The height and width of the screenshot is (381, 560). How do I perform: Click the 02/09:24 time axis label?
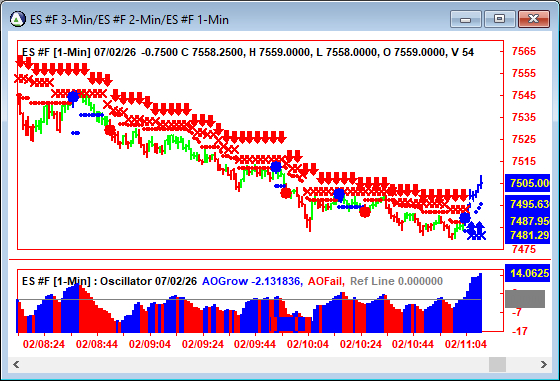tap(202, 344)
